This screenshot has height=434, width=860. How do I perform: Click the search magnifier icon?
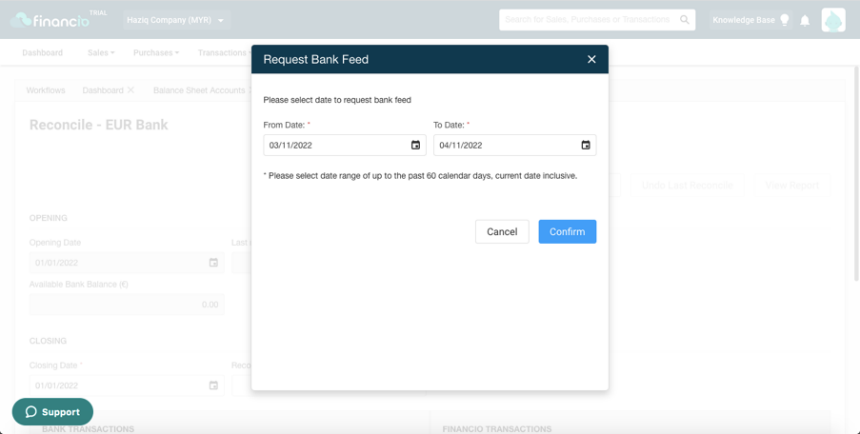click(x=684, y=20)
